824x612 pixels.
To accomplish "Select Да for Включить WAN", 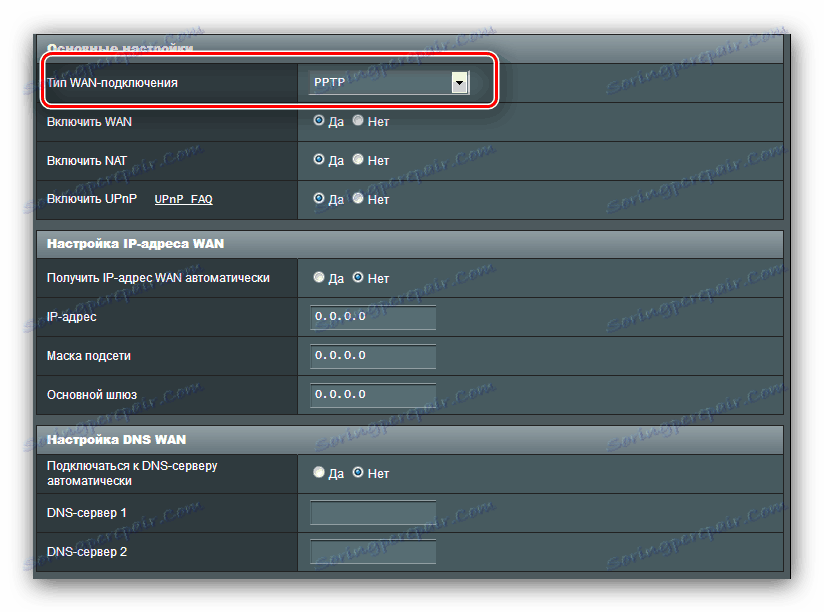I will [318, 120].
